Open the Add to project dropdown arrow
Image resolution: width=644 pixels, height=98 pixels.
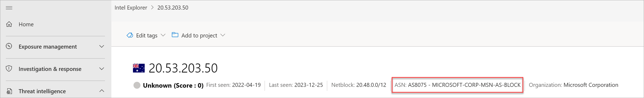pos(223,35)
